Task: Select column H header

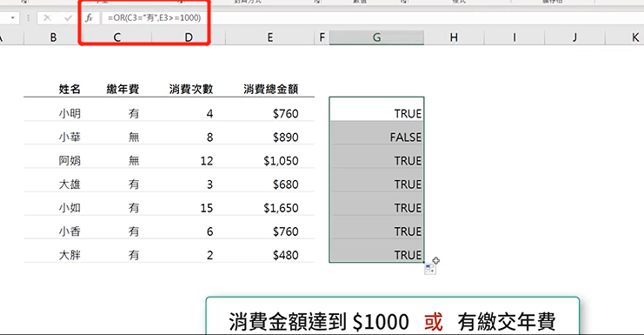Action: 454,37
